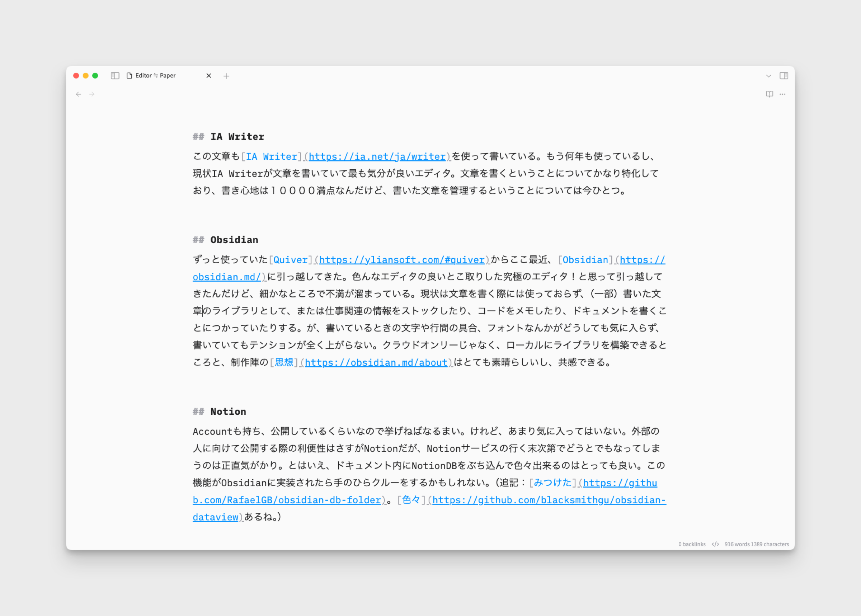The image size is (861, 616).
Task: Click the Notion heading text
Action: [x=228, y=412]
